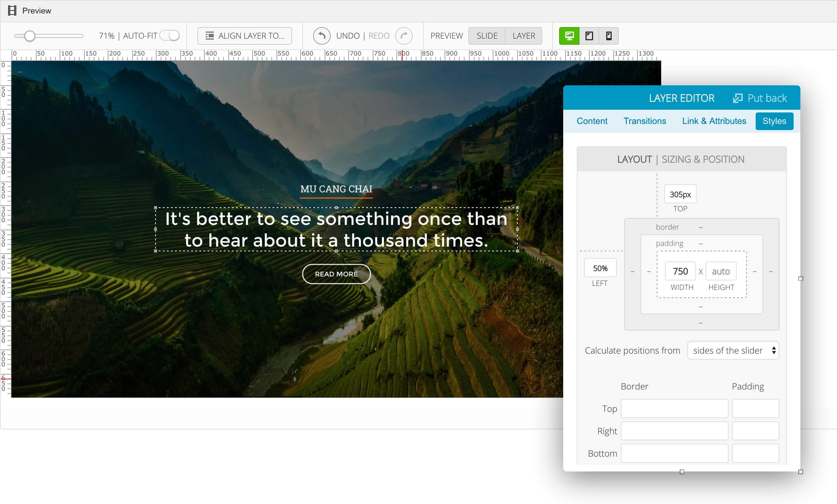This screenshot has height=504, width=837.
Task: Undo the last change
Action: click(x=322, y=36)
